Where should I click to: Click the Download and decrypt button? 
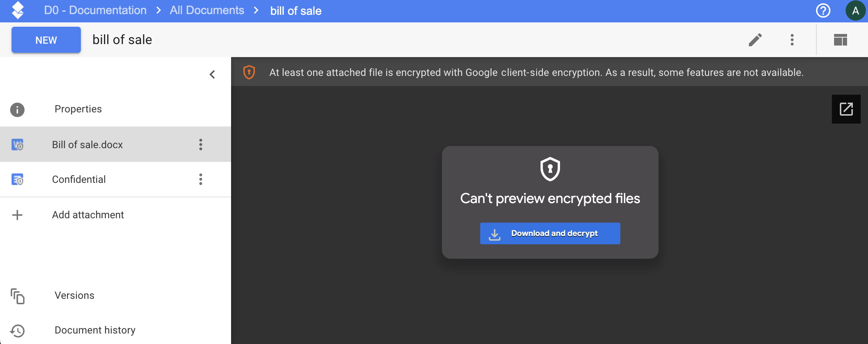(x=550, y=233)
